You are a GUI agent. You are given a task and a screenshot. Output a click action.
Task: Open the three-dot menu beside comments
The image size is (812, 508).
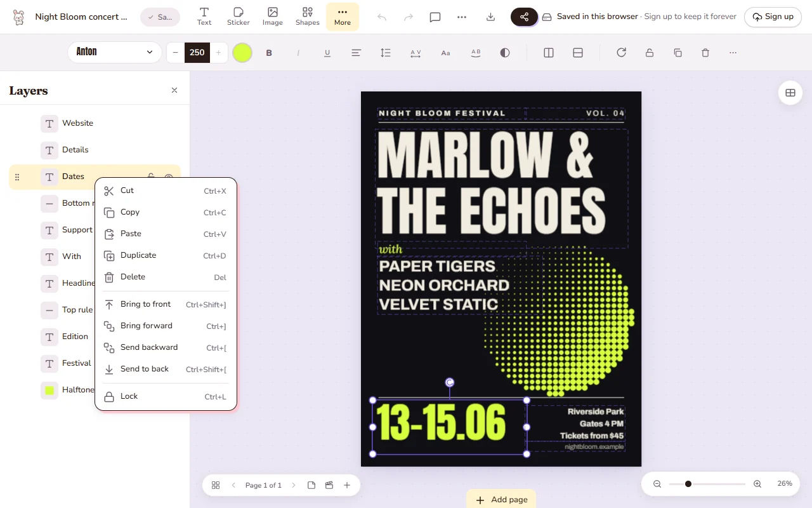[x=462, y=17]
